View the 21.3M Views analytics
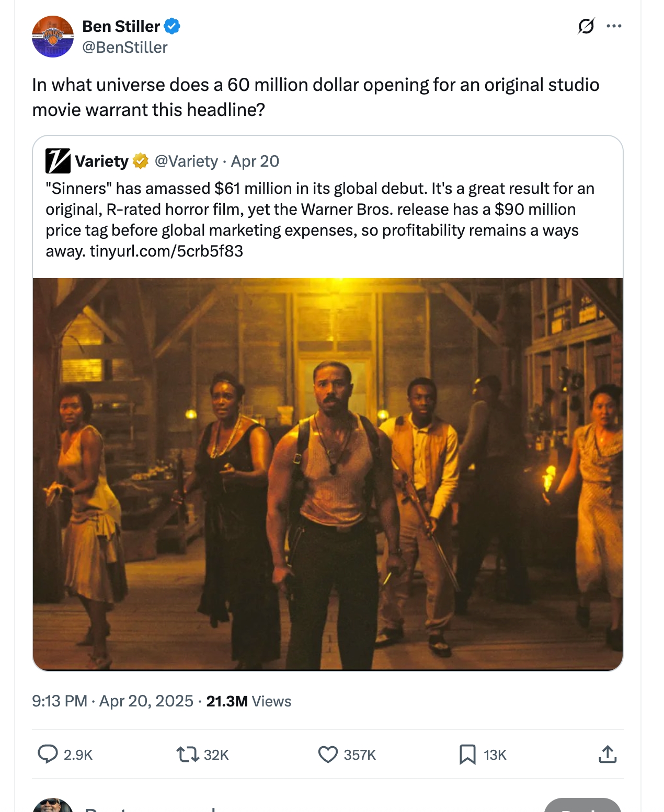 point(248,701)
